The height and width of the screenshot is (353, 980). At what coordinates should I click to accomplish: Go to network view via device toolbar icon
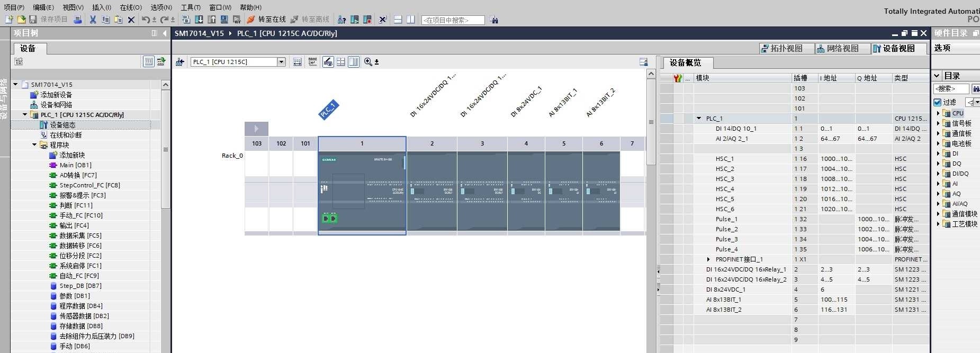pyautogui.click(x=180, y=62)
